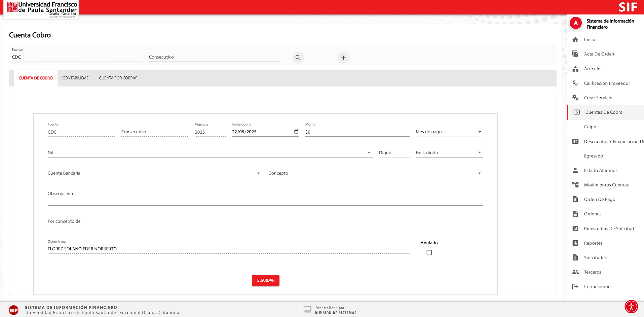Open the calendar picker in Fecha Cobro
Image resolution: width=644 pixels, height=317 pixels.
(x=296, y=132)
